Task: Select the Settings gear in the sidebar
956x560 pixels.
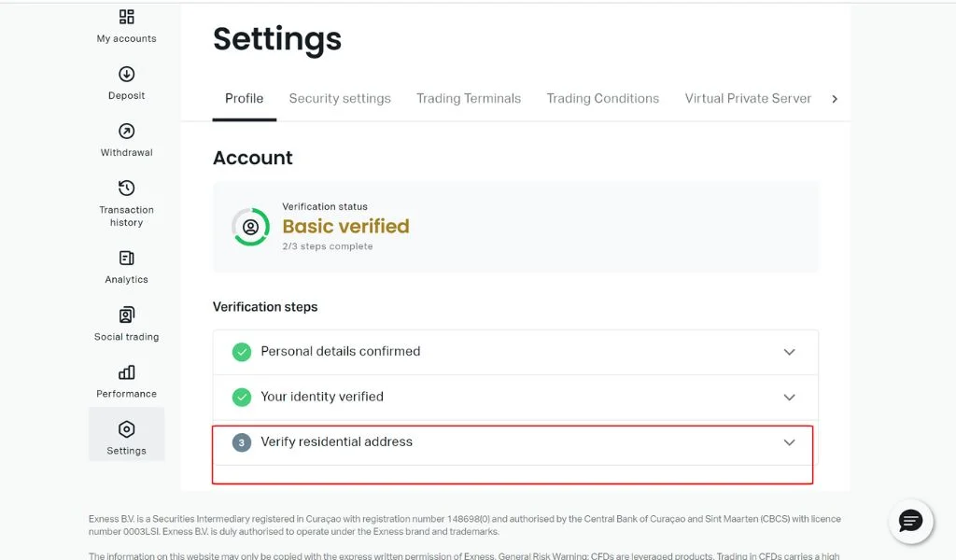Action: click(x=126, y=434)
